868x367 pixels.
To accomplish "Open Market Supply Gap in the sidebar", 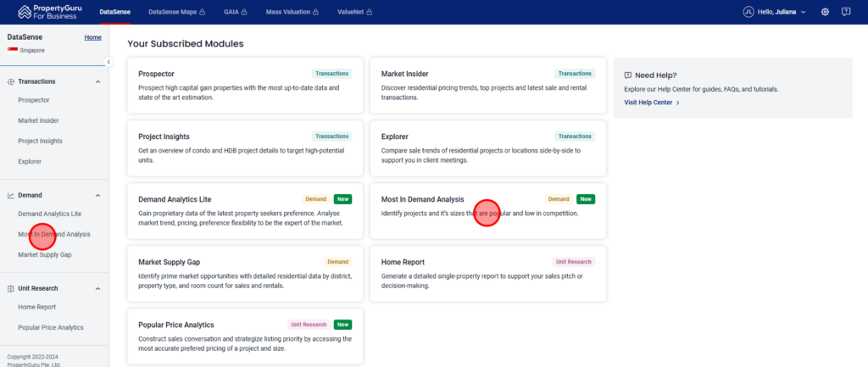I will pos(44,254).
